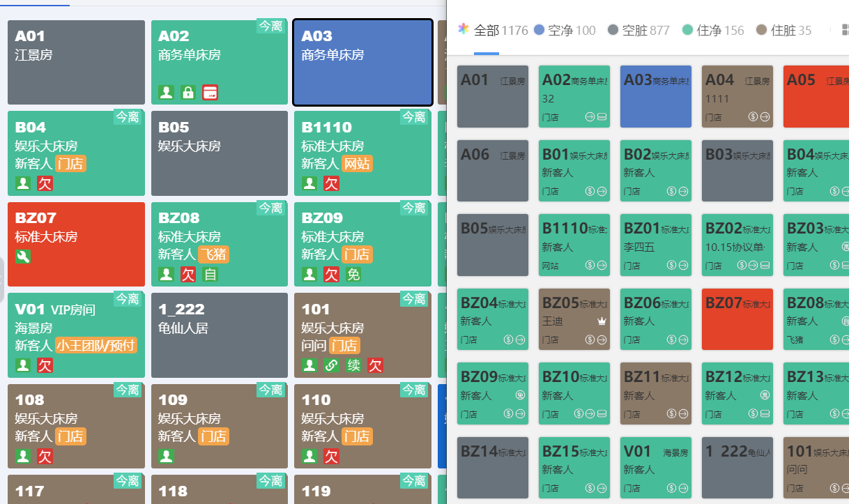Click VIP房间 label on V01 card
Viewport: 849px width, 504px height.
[x=73, y=310]
